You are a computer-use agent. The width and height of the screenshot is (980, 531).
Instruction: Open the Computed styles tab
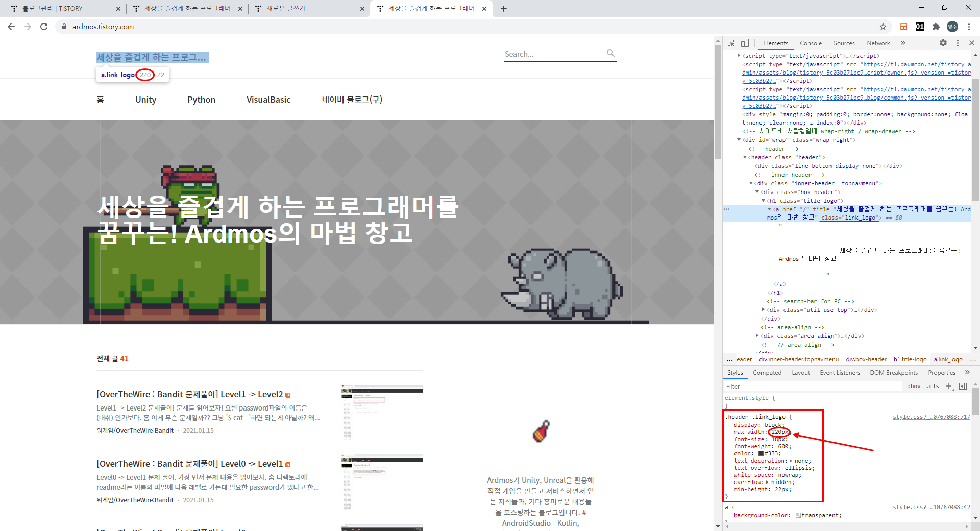(x=767, y=373)
